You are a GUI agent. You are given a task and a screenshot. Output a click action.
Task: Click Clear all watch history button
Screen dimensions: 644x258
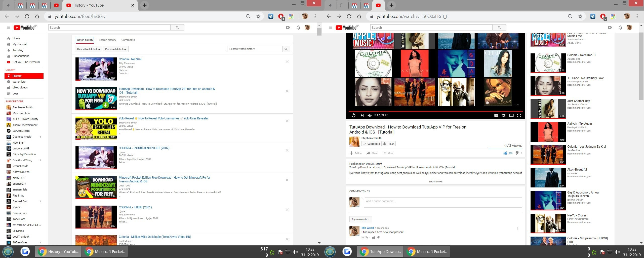tap(88, 49)
